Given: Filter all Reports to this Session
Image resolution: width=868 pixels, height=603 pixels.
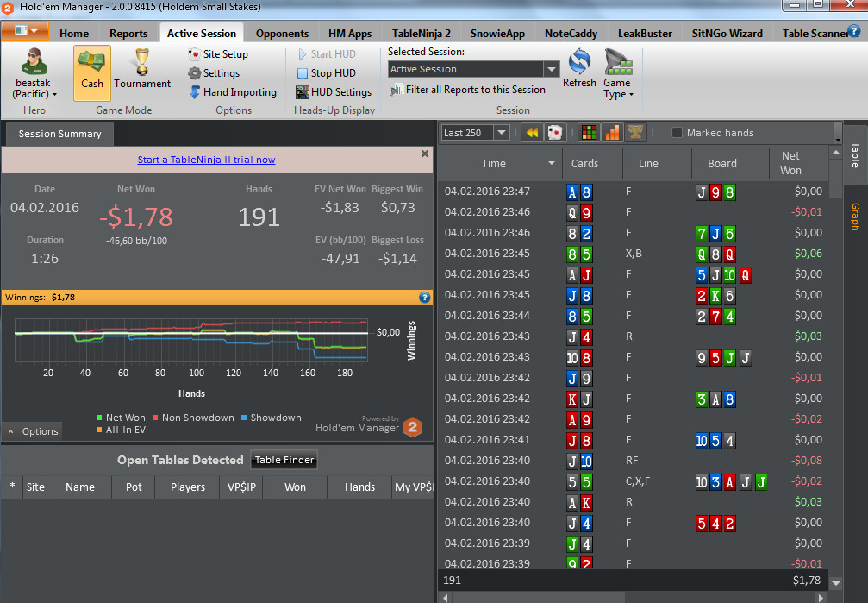Looking at the screenshot, I should [x=468, y=90].
